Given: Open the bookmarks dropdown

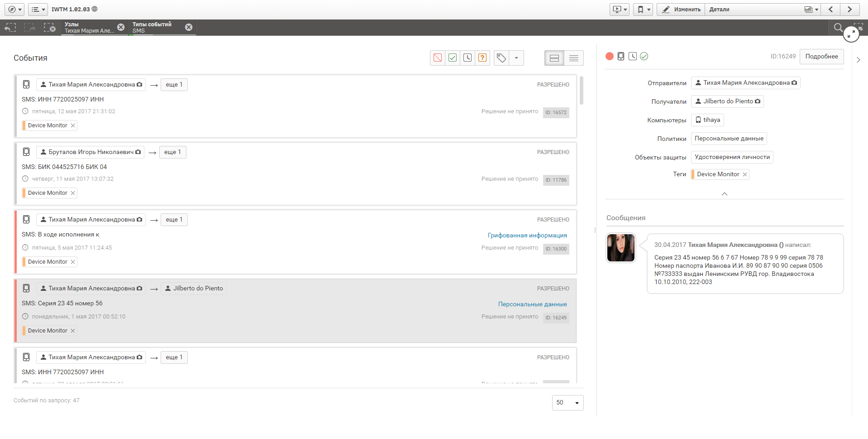Looking at the screenshot, I should (x=643, y=9).
